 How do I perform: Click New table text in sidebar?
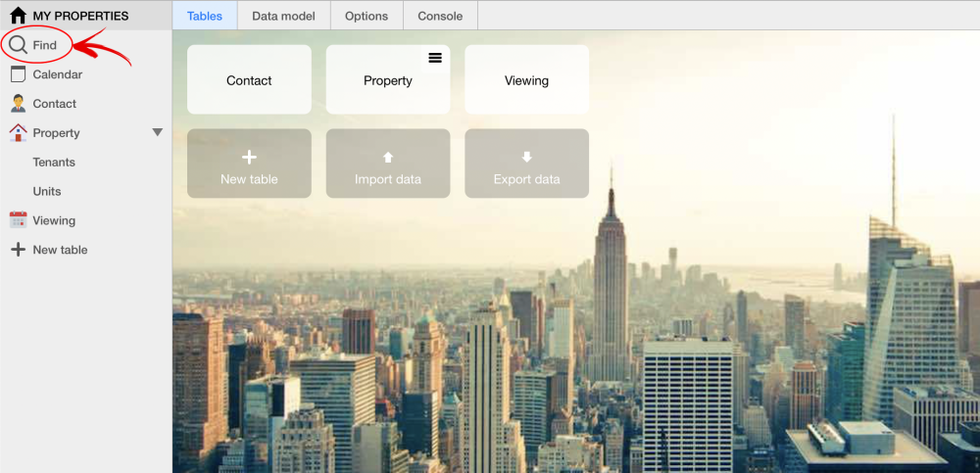pos(60,250)
